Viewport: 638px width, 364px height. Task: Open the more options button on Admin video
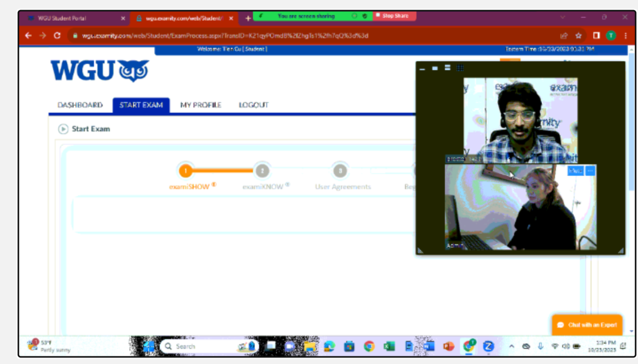click(591, 171)
